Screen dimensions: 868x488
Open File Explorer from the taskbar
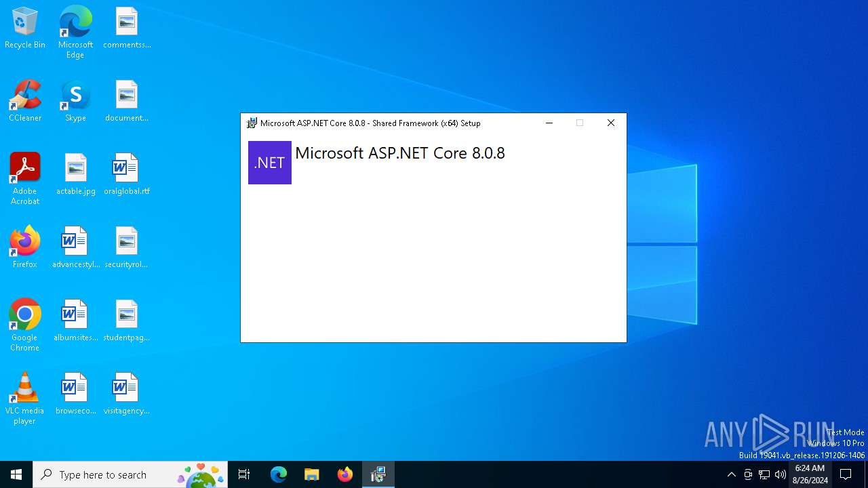[312, 474]
